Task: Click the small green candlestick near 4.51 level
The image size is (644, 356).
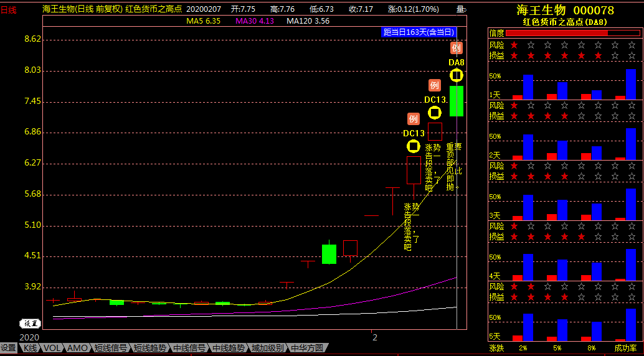Action: 329,254
